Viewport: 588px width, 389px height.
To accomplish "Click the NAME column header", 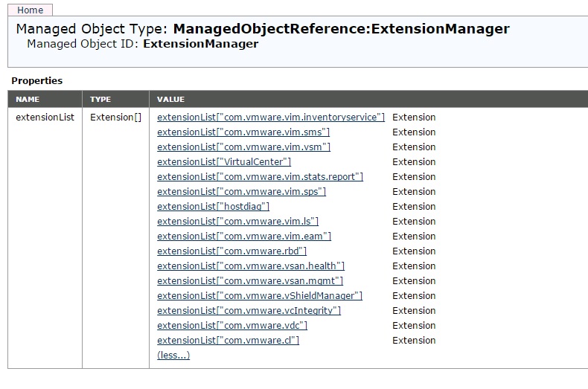I will (28, 99).
